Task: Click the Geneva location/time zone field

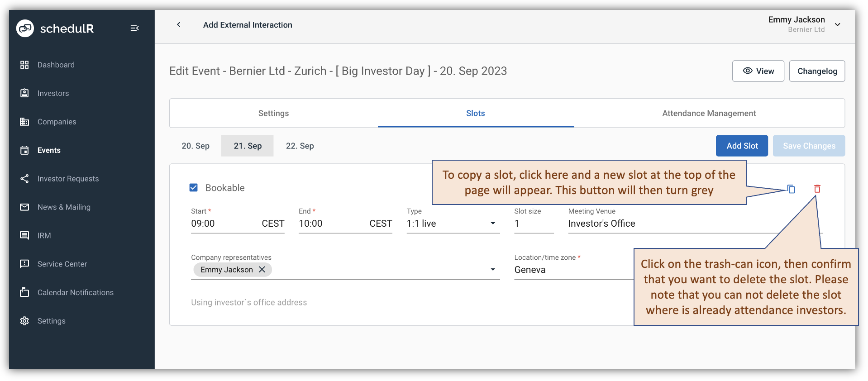Action: point(574,270)
